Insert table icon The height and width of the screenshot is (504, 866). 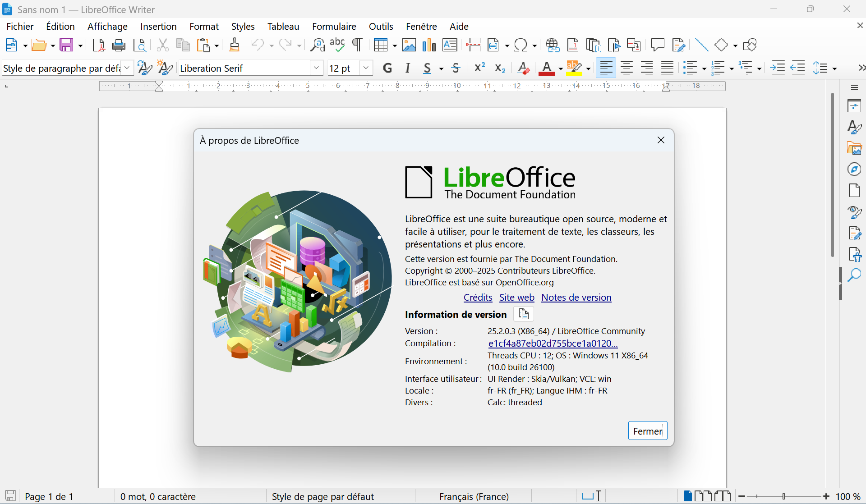tap(381, 45)
